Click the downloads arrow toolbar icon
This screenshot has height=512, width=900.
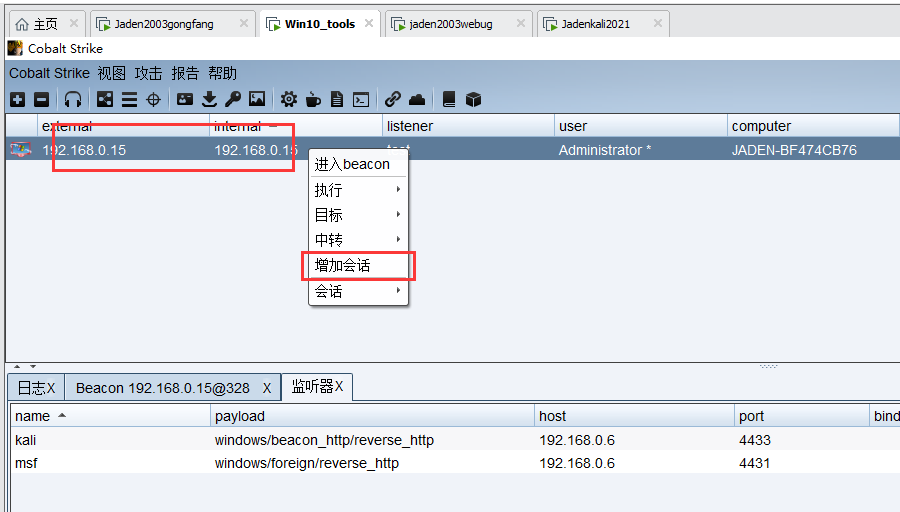pyautogui.click(x=209, y=99)
